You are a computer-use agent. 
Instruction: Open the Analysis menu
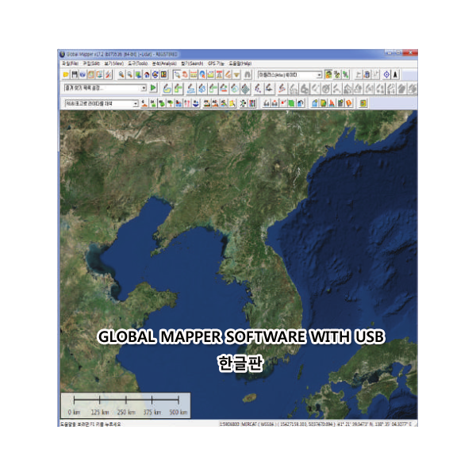point(163,63)
